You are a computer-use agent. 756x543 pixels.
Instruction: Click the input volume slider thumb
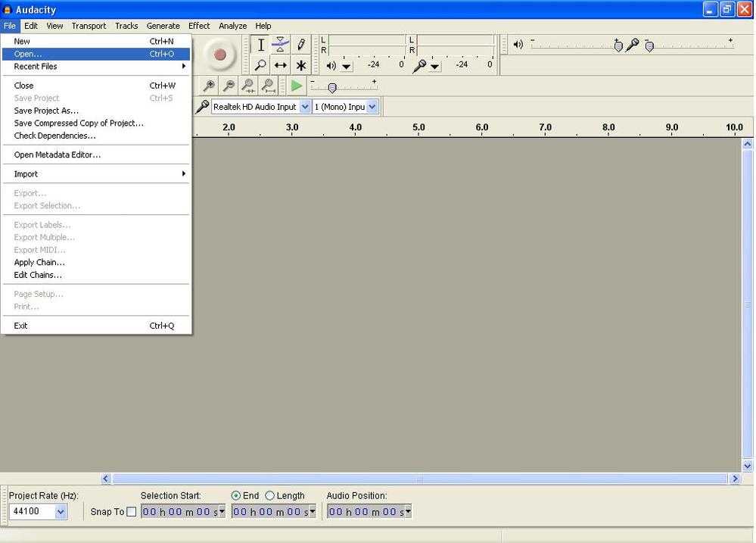649,46
